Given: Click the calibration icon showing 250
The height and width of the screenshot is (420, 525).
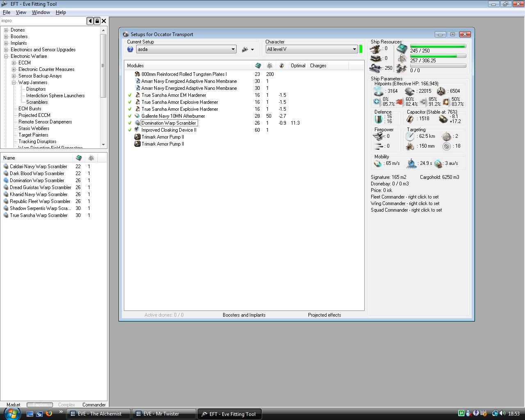Looking at the screenshot, I should pos(376,68).
